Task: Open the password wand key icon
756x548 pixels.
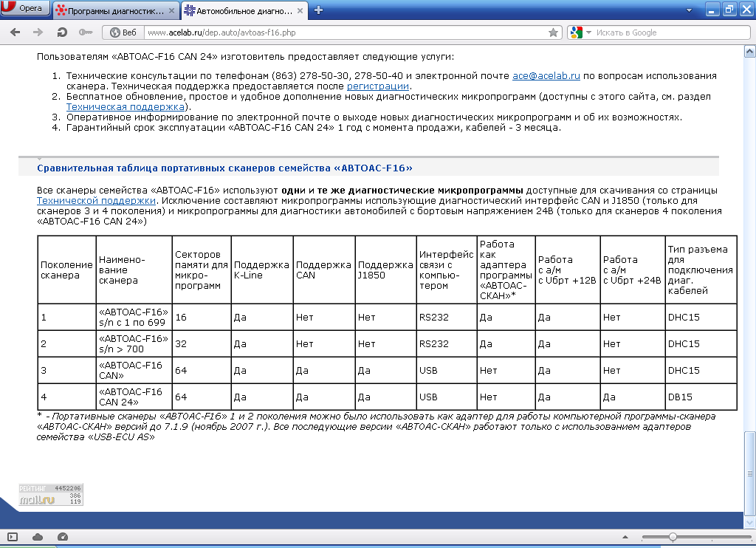Action: (86, 32)
